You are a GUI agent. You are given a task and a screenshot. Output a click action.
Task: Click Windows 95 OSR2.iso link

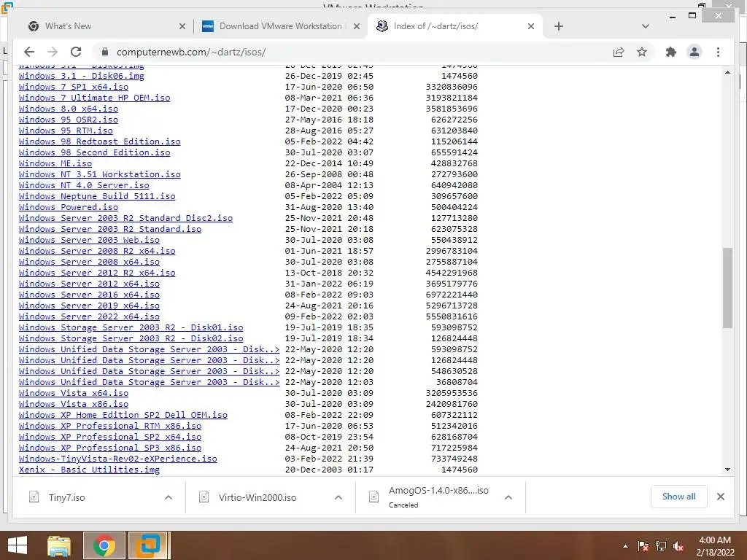[68, 120]
